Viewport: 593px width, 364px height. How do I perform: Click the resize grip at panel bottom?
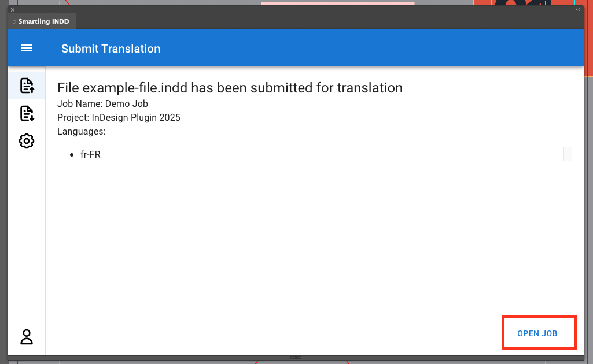296,358
